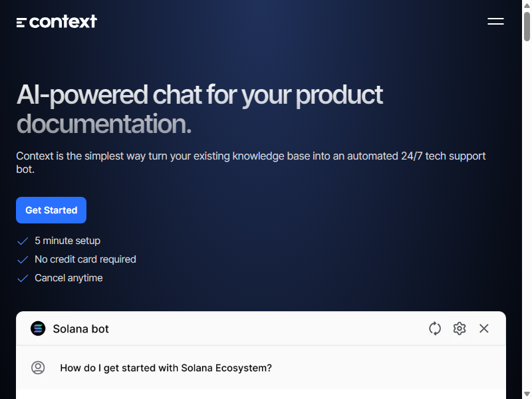Open the Solana bot settings gear
The image size is (532, 399).
(x=460, y=329)
